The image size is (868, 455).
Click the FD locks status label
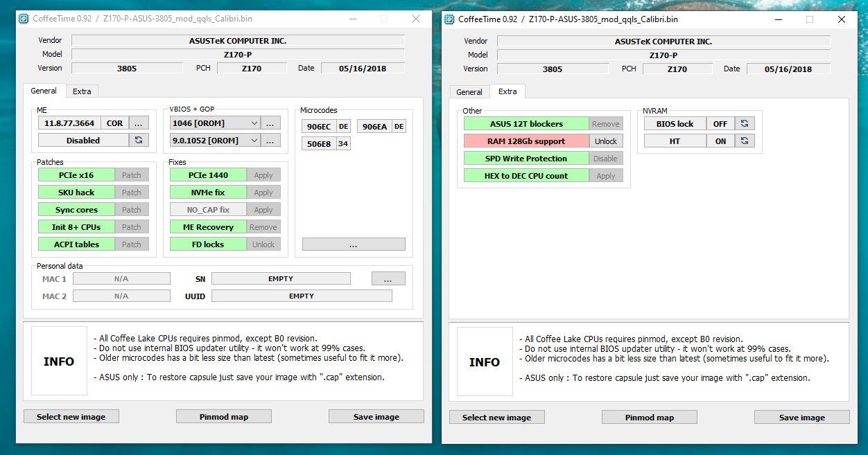click(x=208, y=244)
